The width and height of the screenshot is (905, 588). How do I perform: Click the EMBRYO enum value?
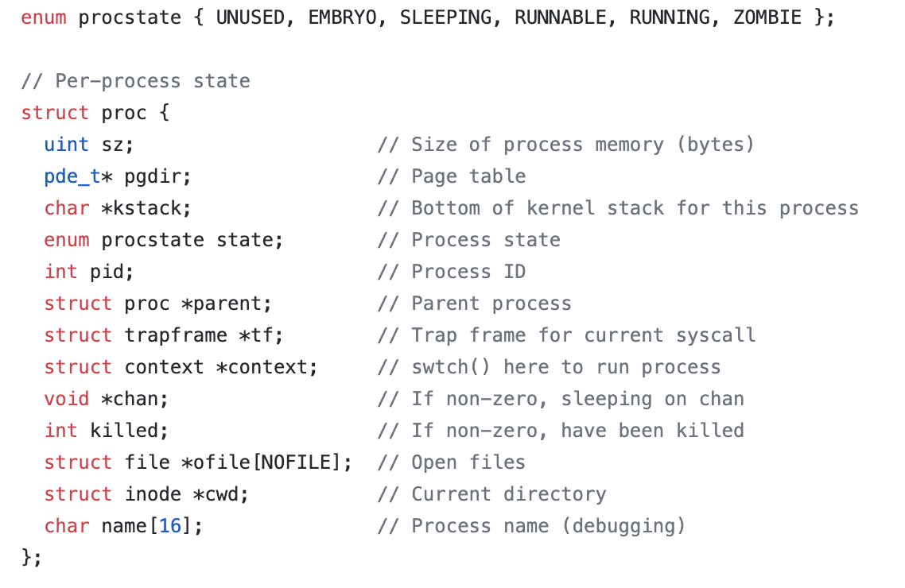(342, 17)
